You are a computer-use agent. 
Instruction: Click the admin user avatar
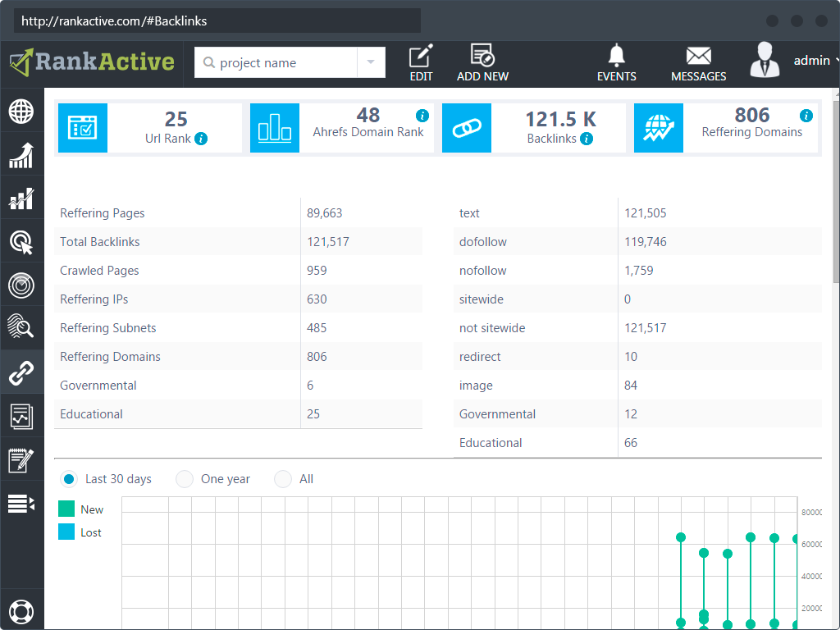[x=765, y=60]
